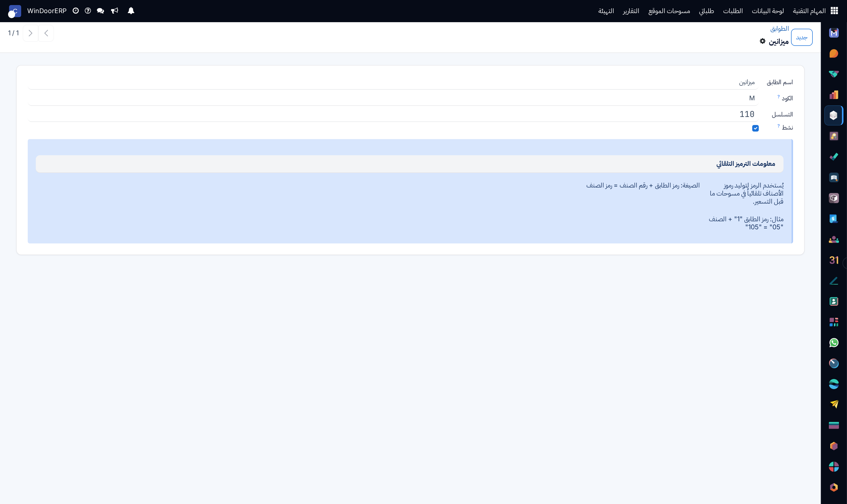Open the user avatar menu
This screenshot has width=847, height=504.
click(14, 11)
